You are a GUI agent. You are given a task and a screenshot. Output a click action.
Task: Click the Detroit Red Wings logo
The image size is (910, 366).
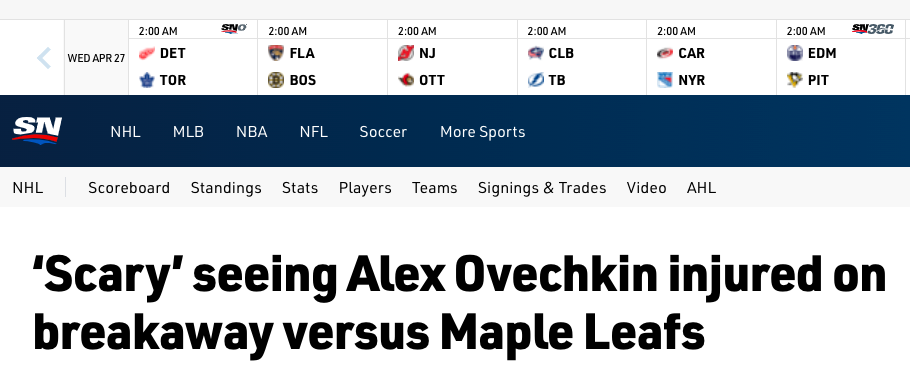click(147, 53)
